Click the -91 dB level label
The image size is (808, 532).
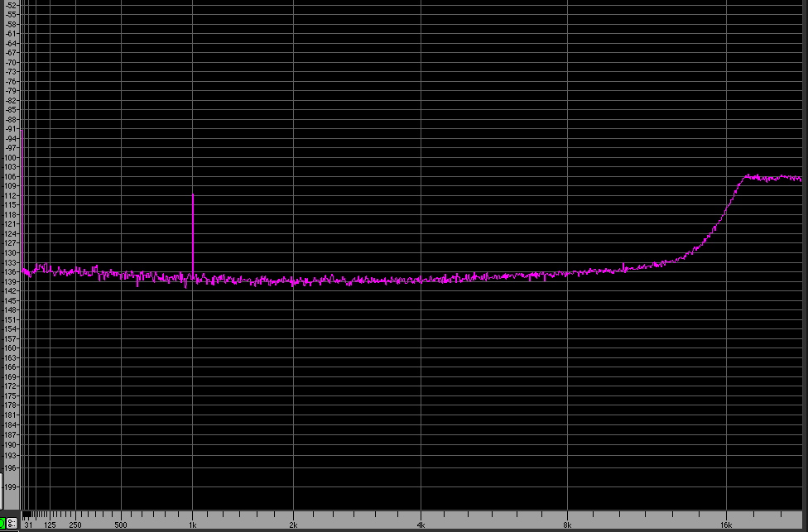click(10, 129)
